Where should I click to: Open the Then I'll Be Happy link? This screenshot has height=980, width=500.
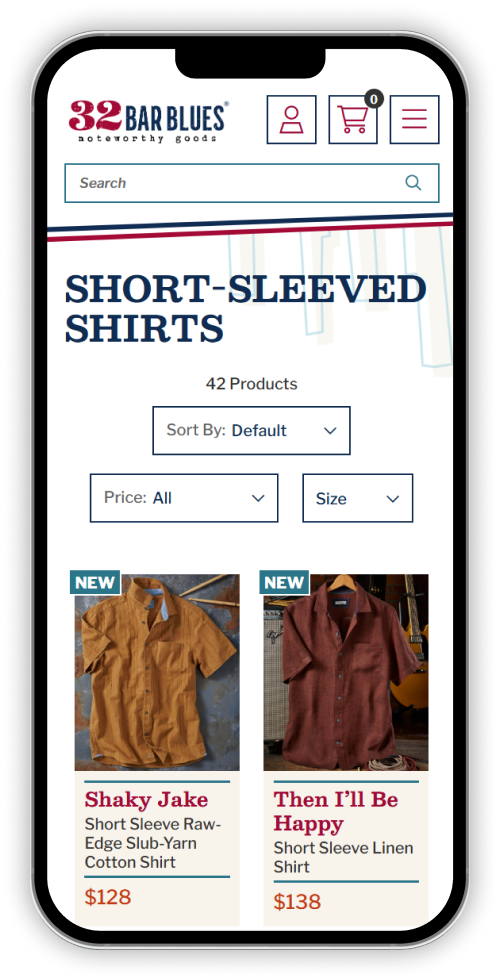pyautogui.click(x=336, y=811)
